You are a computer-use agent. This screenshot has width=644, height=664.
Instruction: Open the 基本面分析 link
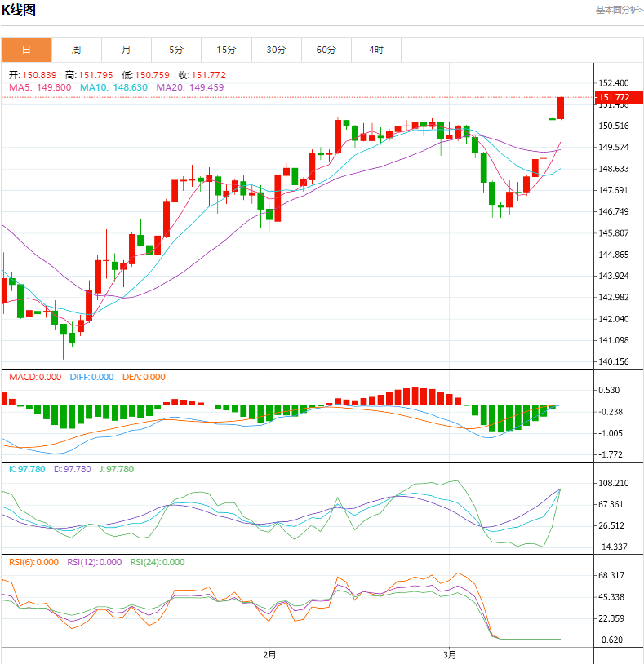pos(618,10)
